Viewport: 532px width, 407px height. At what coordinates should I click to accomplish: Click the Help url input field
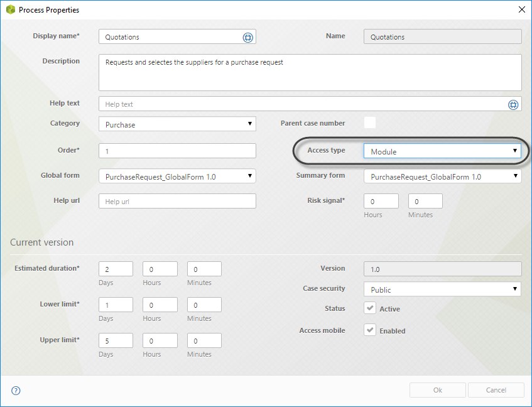point(177,201)
